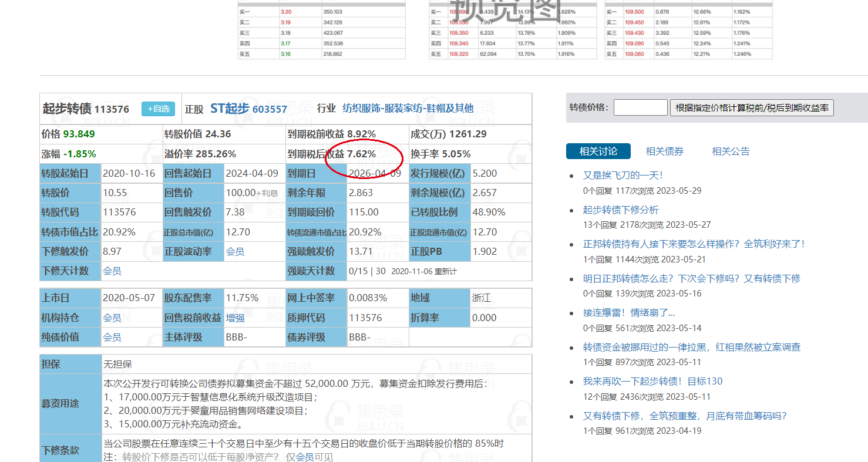Select 113576 next to 质押代码
This screenshot has width=868, height=462.
pyautogui.click(x=365, y=318)
